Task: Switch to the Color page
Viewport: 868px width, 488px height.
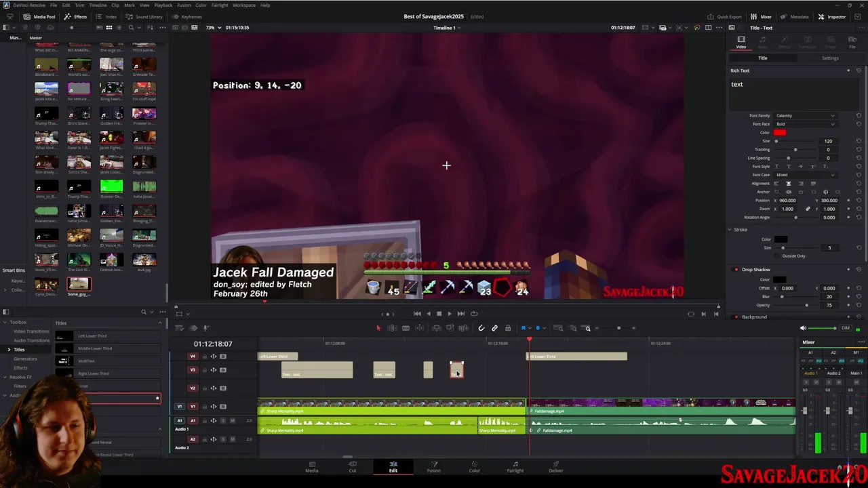Action: pyautogui.click(x=475, y=467)
